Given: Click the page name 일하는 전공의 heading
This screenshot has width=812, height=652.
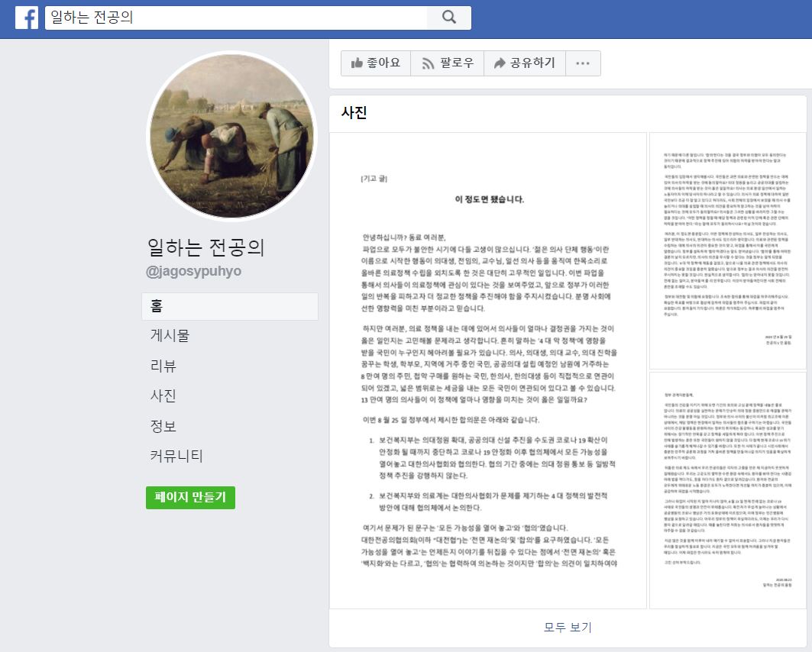Looking at the screenshot, I should coord(205,247).
